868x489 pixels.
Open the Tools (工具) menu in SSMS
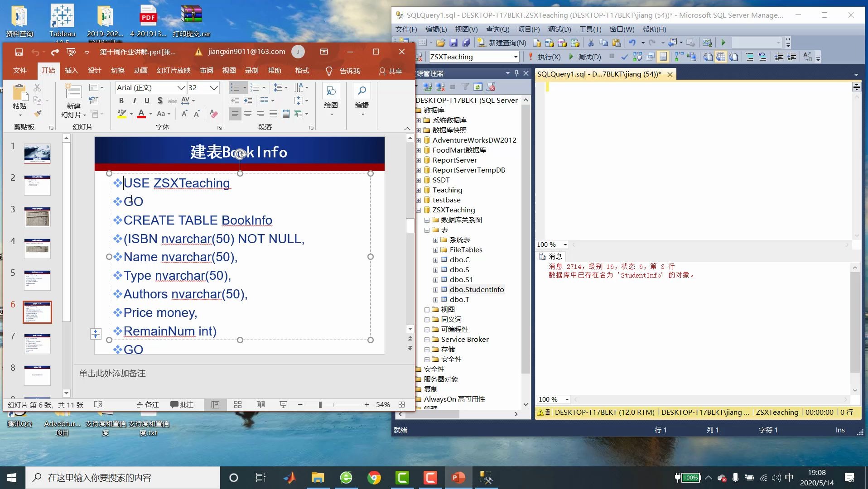pos(590,29)
